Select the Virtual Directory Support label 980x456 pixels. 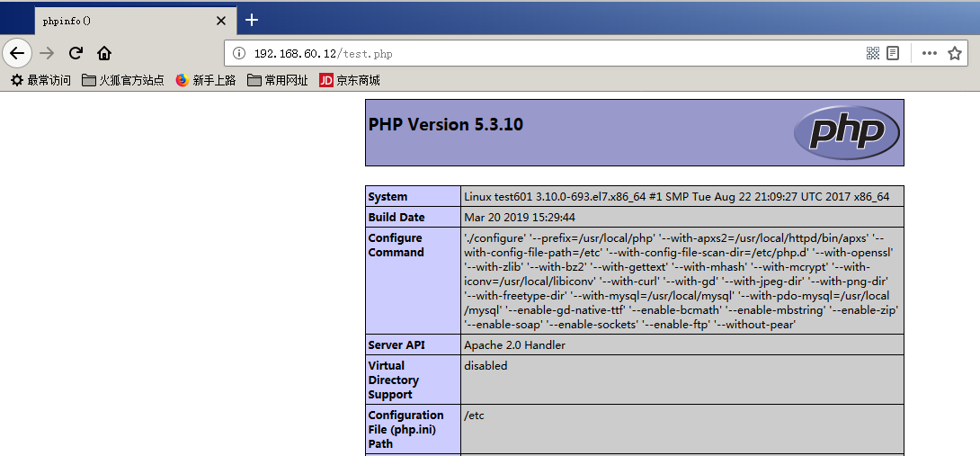pyautogui.click(x=394, y=380)
